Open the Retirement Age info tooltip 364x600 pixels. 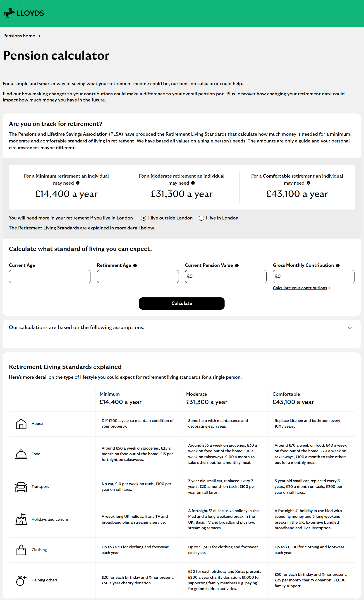[x=135, y=265]
